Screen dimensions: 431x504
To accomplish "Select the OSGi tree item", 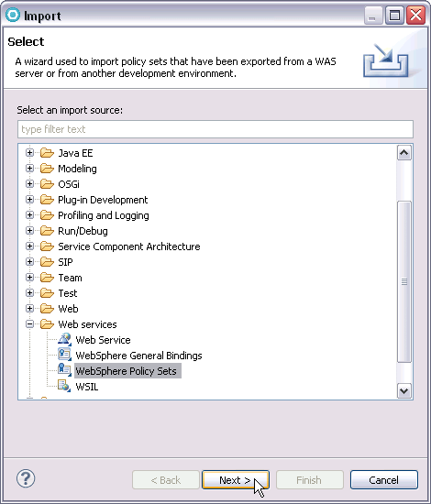I will pos(69,184).
